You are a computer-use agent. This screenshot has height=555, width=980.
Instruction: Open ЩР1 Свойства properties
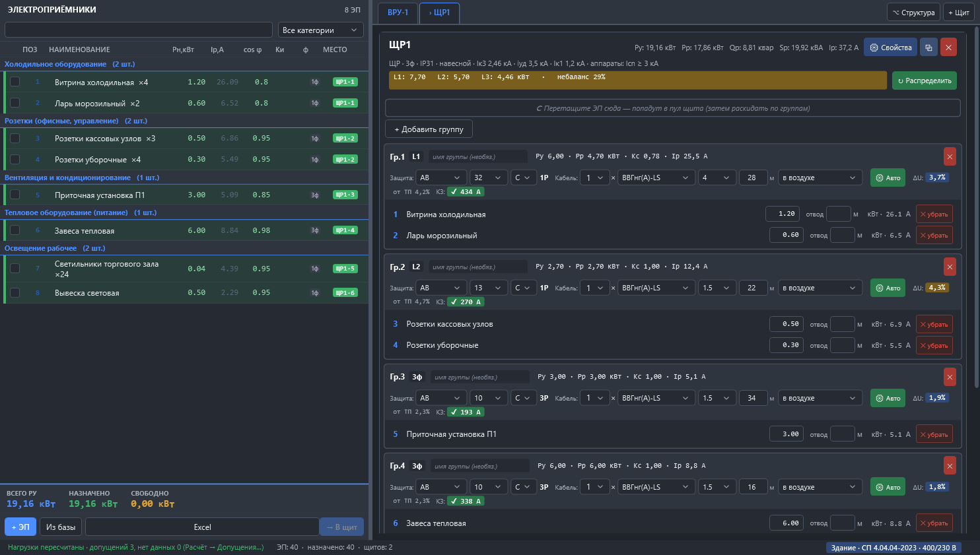tap(890, 48)
